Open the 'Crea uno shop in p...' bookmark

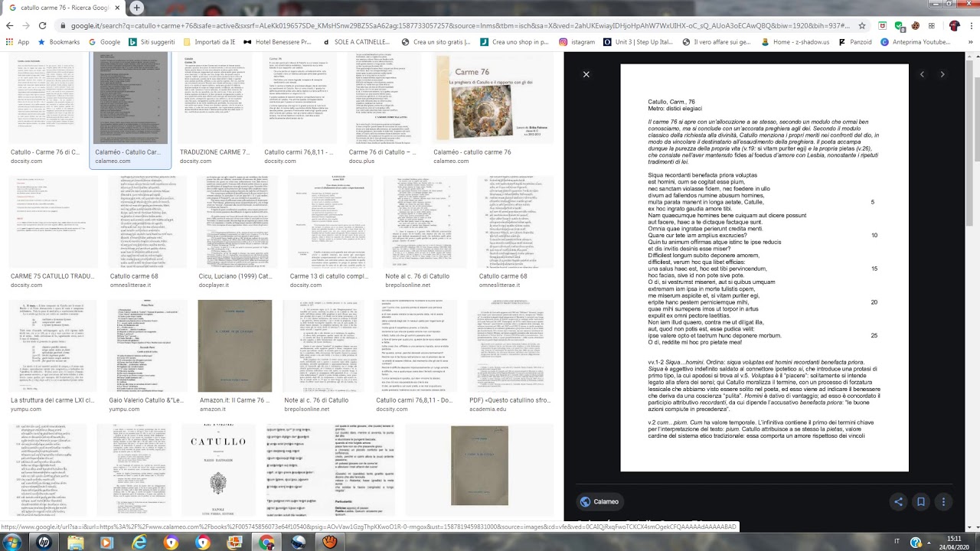514,42
